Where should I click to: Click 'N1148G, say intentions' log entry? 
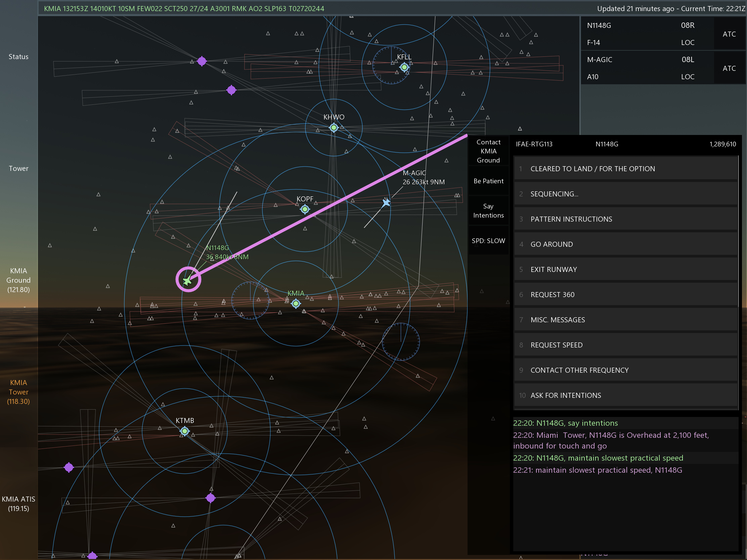[566, 423]
